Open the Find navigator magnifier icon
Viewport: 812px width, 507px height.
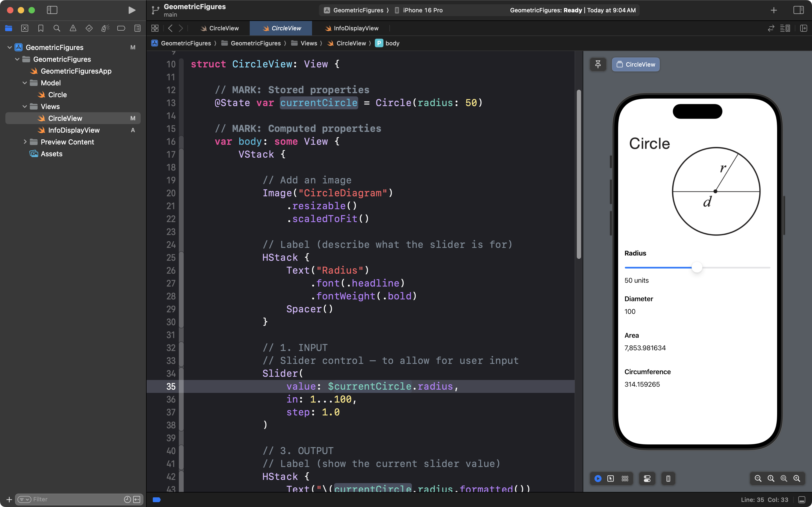(57, 28)
